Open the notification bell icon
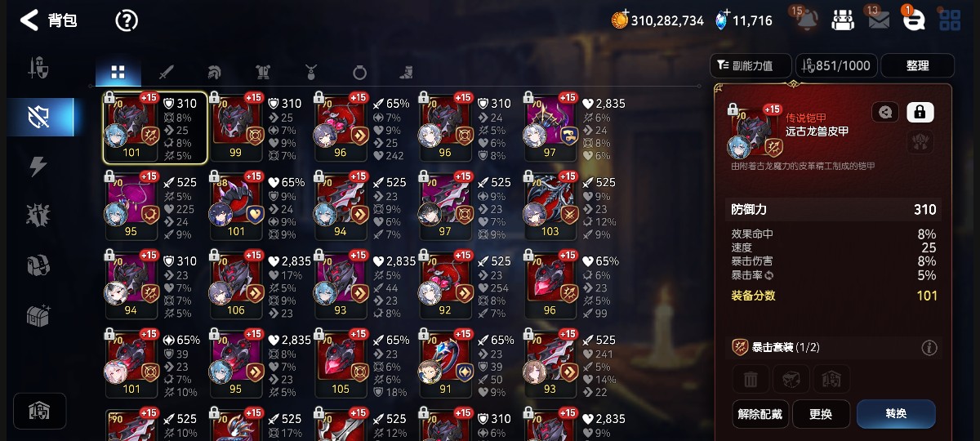The height and width of the screenshot is (441, 980). coord(807,20)
